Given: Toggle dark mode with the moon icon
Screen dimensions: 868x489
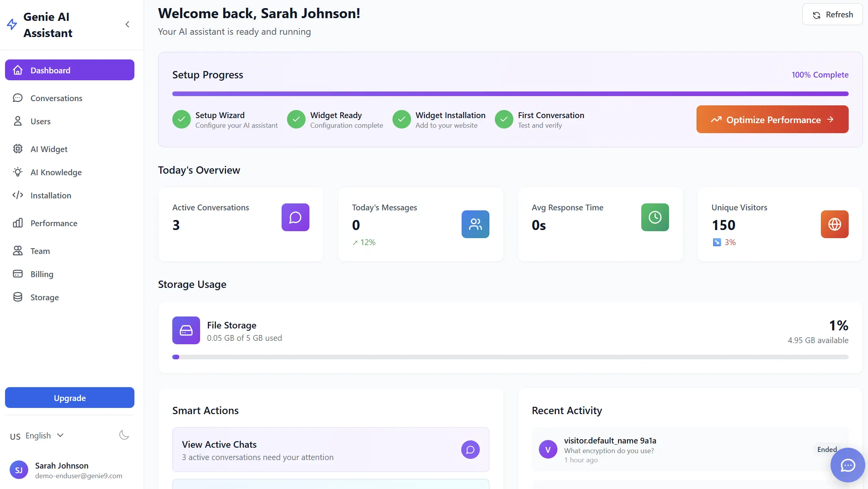Looking at the screenshot, I should (x=124, y=435).
